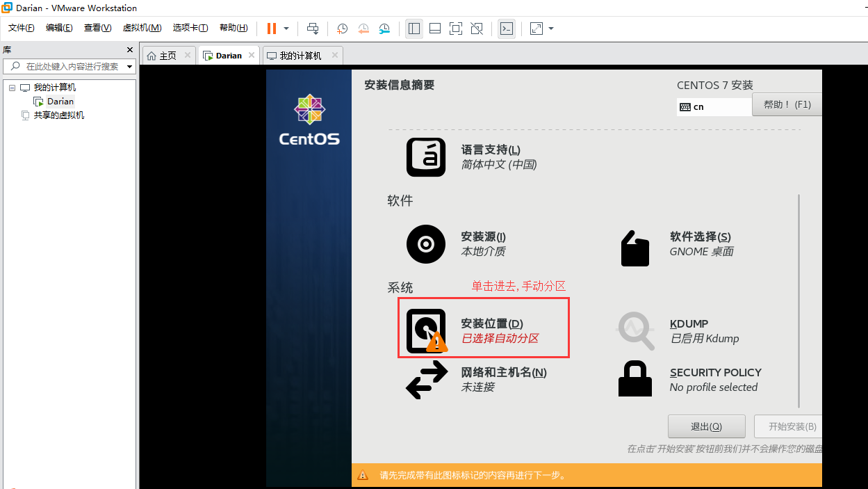
Task: Click the No profile selected text
Action: 714,387
